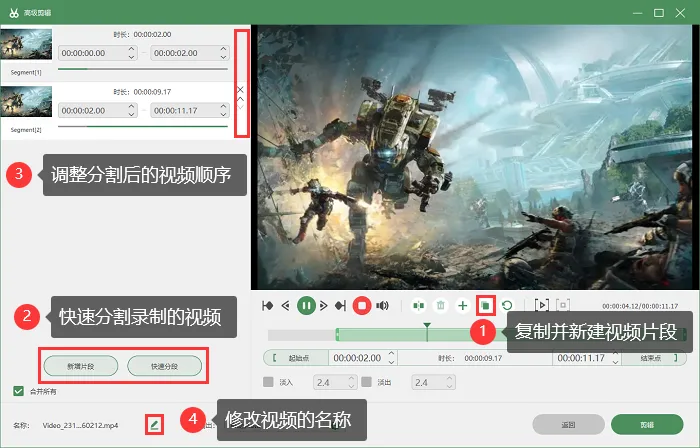This screenshot has width=700, height=448.
Task: Pause the video playback
Action: [x=306, y=306]
